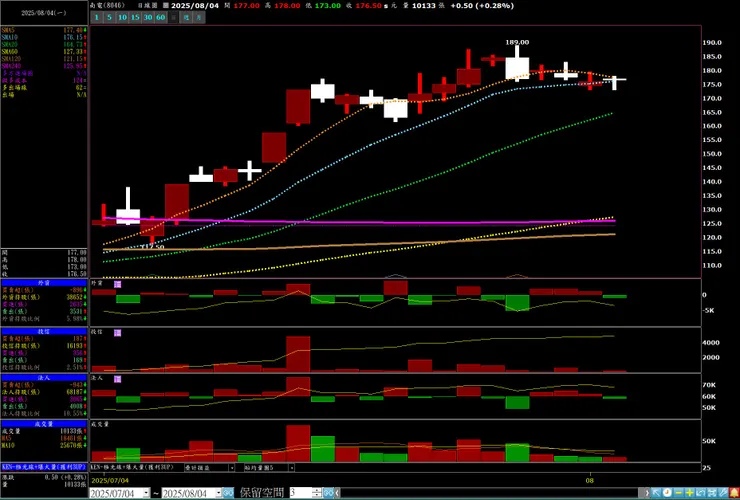Open the third indicator dropdown ending in 5
The width and height of the screenshot is (740, 500).
coord(292,467)
